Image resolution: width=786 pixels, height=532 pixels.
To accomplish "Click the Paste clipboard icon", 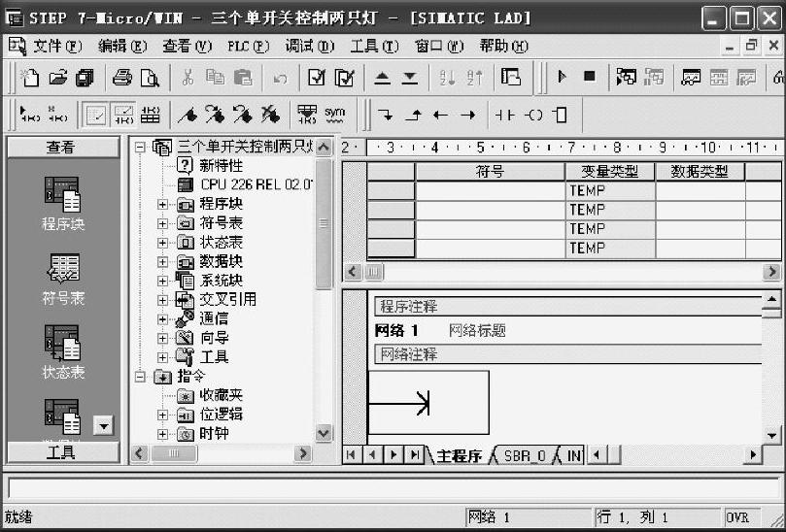I will pyautogui.click(x=243, y=78).
